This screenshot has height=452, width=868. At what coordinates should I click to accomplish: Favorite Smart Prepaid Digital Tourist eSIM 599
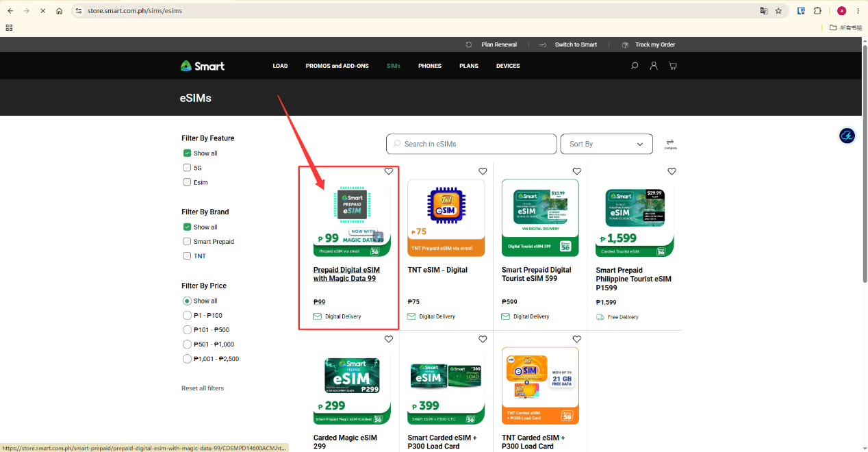click(577, 171)
